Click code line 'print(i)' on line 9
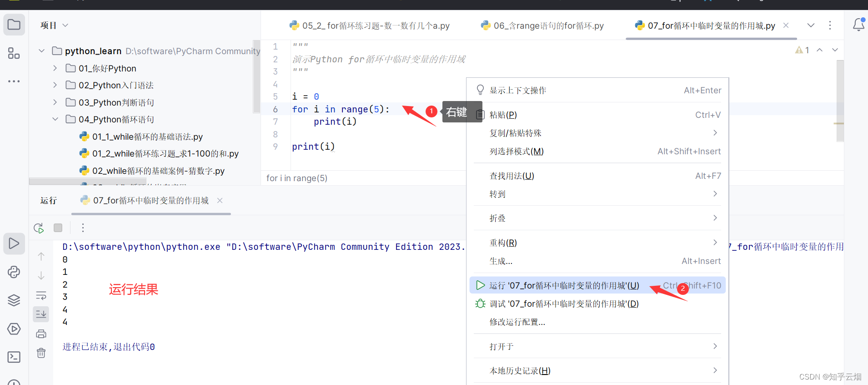This screenshot has width=868, height=385. 313,147
